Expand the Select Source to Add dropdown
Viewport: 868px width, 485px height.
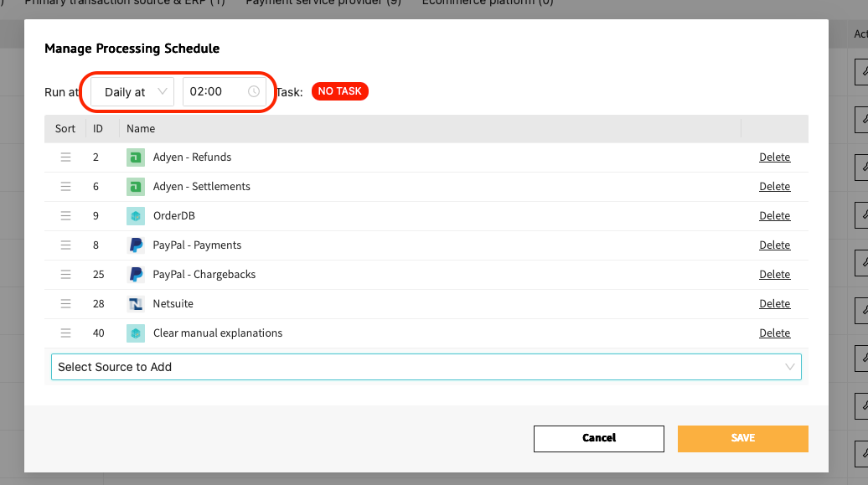pos(426,367)
